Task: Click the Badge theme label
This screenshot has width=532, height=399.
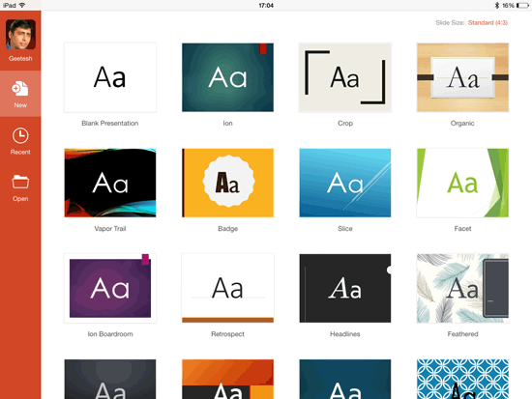Action: 227,229
